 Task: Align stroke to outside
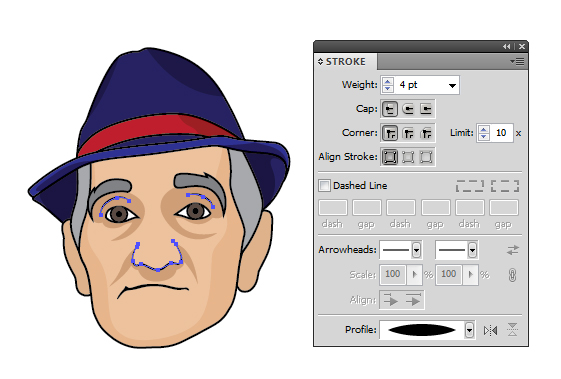click(426, 157)
